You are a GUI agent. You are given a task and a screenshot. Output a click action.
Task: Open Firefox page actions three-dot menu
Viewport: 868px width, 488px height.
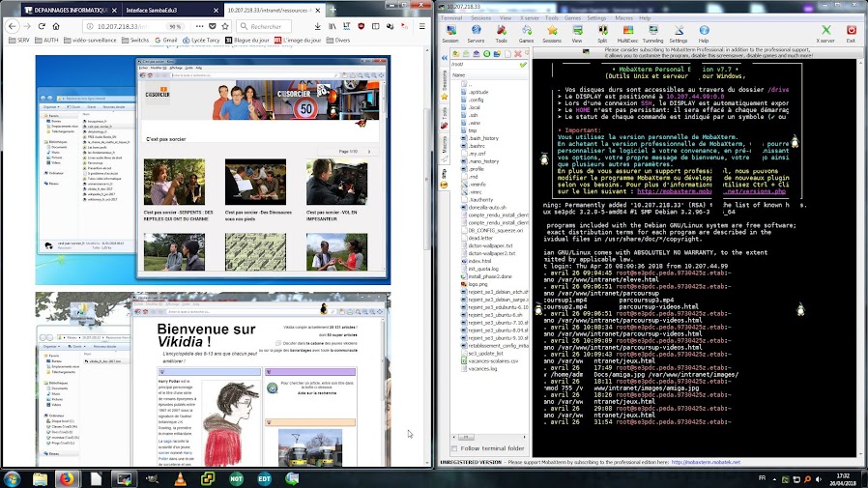[199, 26]
